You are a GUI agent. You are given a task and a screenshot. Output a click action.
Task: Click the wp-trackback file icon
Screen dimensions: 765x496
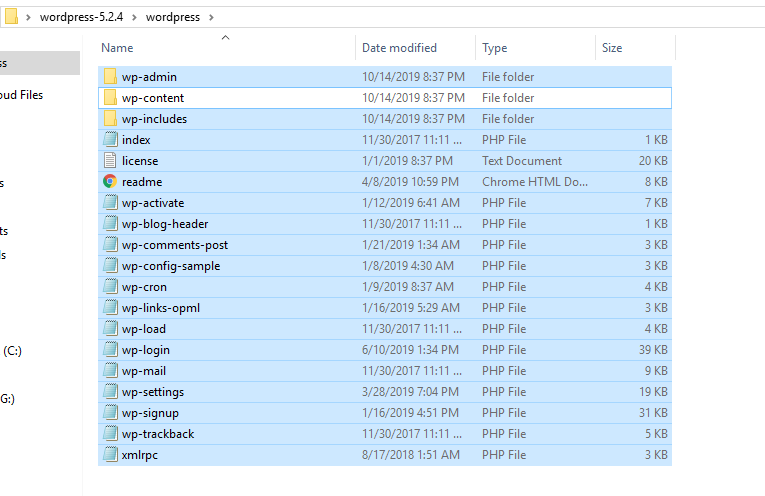click(x=110, y=433)
